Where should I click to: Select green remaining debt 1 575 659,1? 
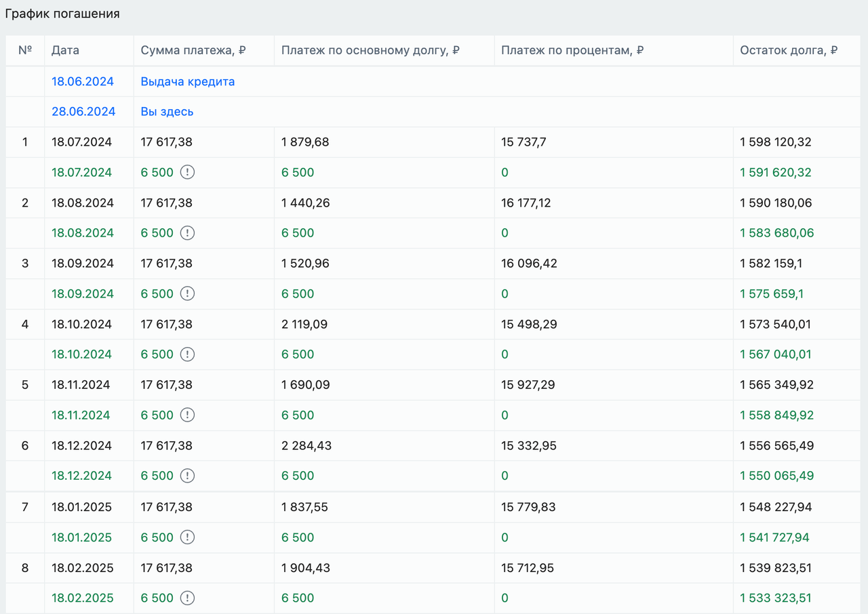click(772, 293)
